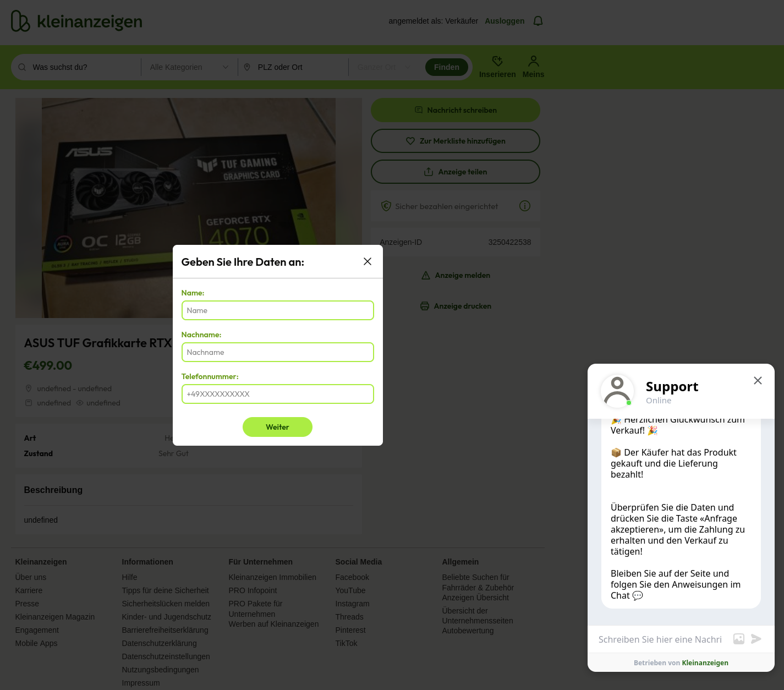Focus the Telefonnummer input field
The width and height of the screenshot is (784, 690).
[x=278, y=394]
